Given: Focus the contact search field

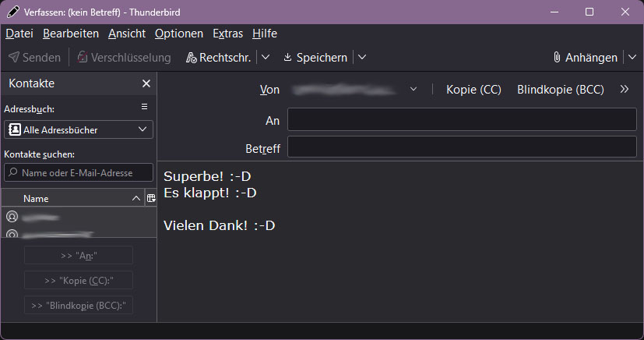Looking at the screenshot, I should tap(78, 172).
